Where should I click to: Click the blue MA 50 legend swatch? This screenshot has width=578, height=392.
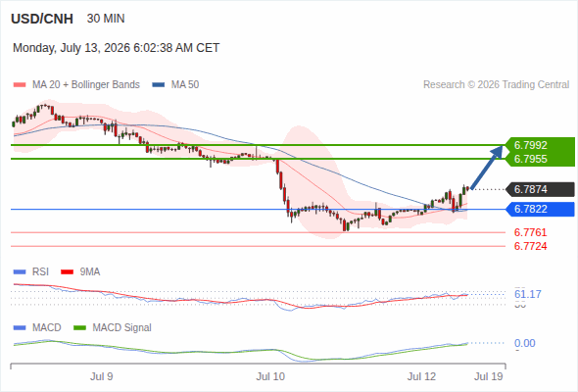(158, 85)
